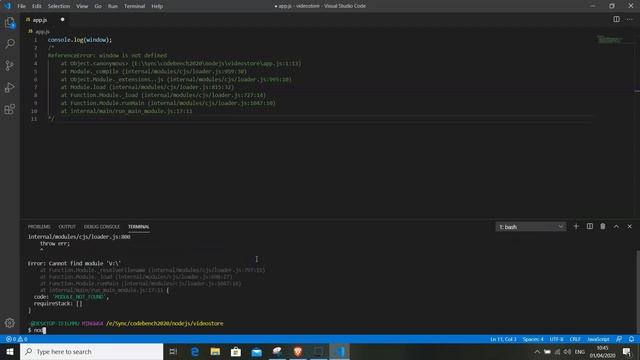Click the VS Code taskbar icon

pyautogui.click(x=340, y=351)
